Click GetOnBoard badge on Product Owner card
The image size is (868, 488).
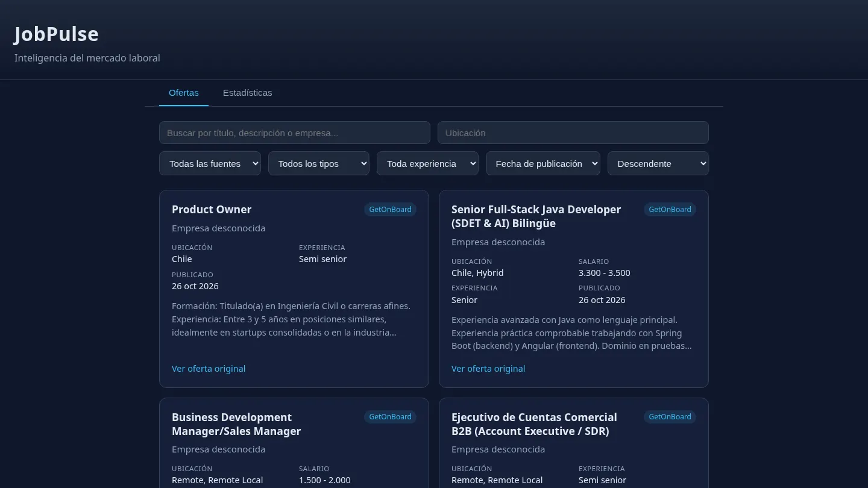coord(390,210)
